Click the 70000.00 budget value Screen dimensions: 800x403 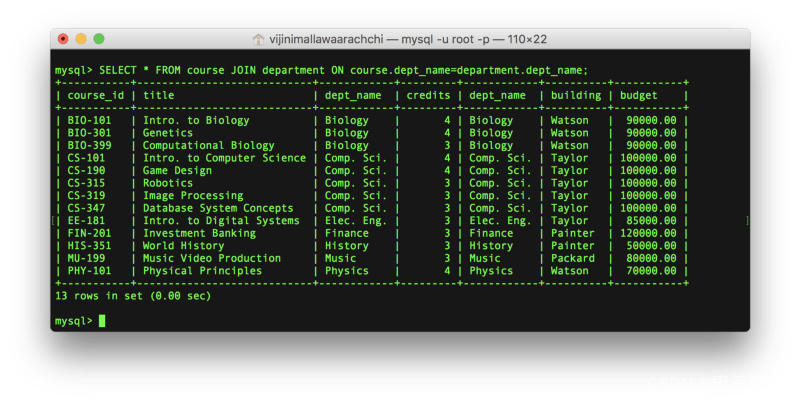(651, 271)
